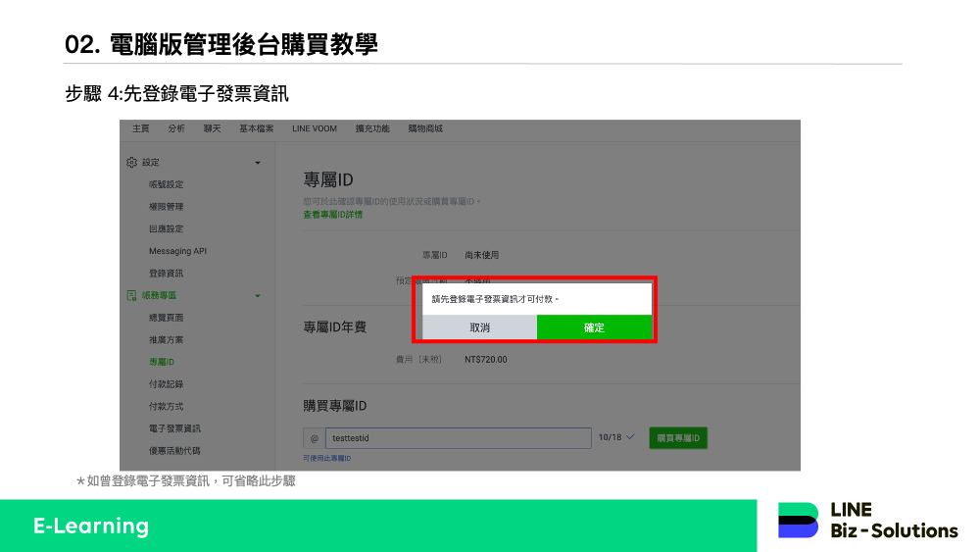This screenshot has width=980, height=552.
Task: Click the 帳務專區 billing icon in the sidebar
Action: (x=131, y=295)
